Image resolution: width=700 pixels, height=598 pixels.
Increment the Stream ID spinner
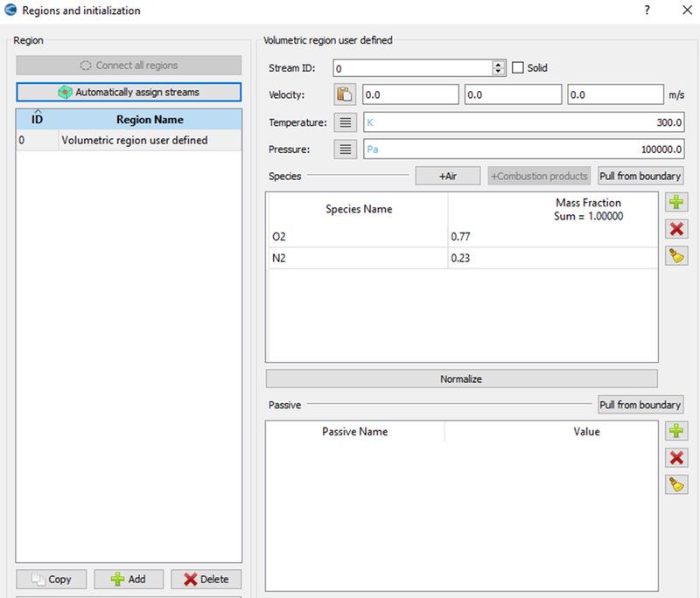point(499,64)
